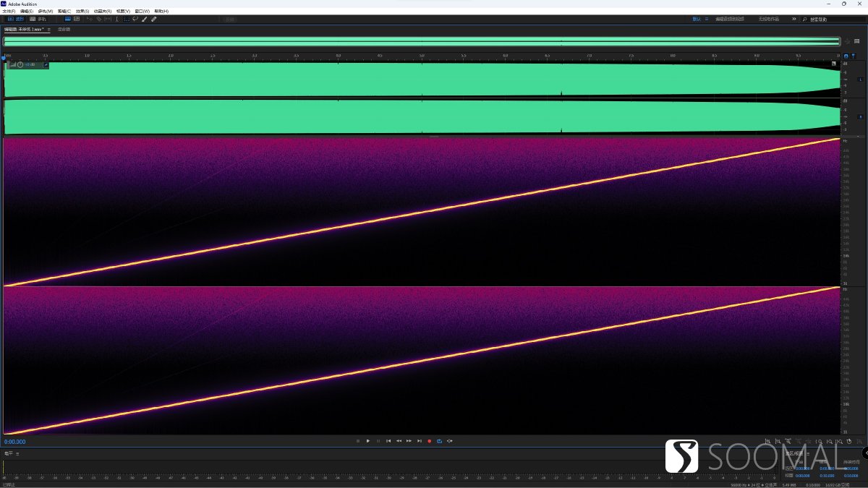Click the zoom out time icon

[799, 441]
